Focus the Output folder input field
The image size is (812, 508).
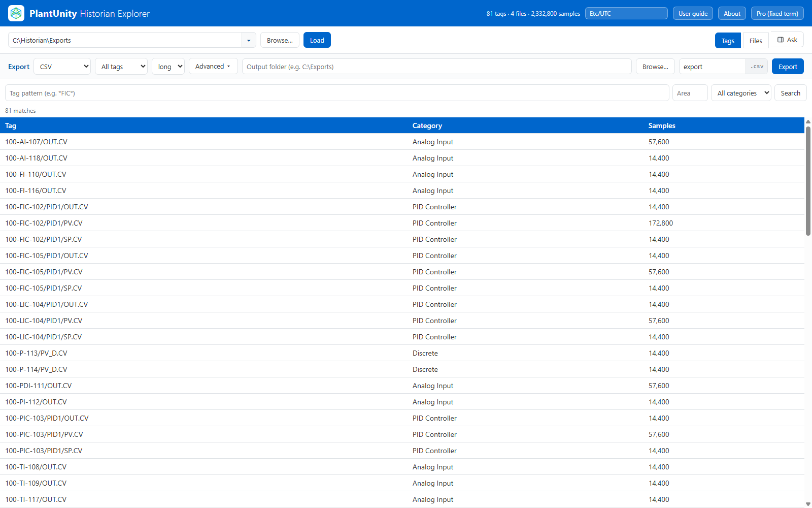(437, 67)
